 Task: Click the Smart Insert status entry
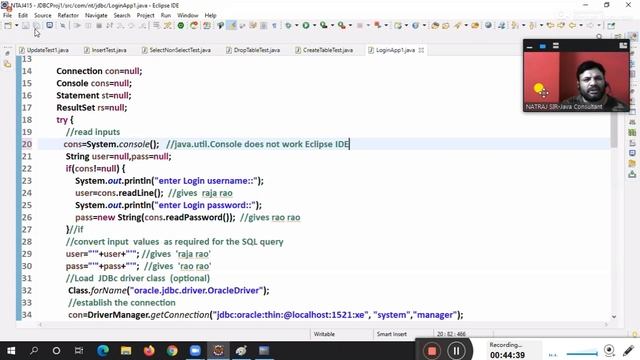(391, 334)
